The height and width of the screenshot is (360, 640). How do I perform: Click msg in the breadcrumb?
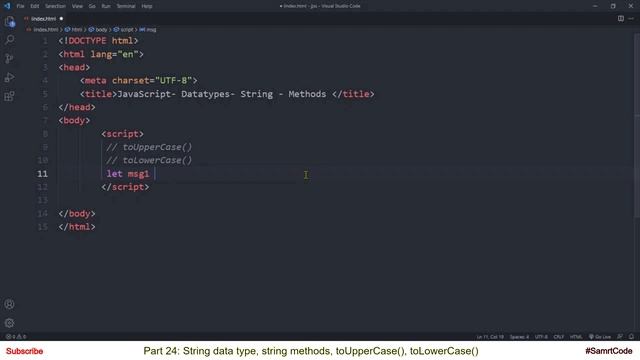click(x=151, y=30)
